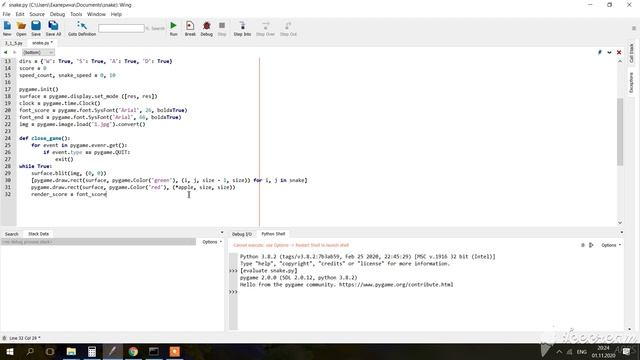Click the run-in-shell icon beside Options
This screenshot has width=640, height=360.
pyautogui.click(x=591, y=245)
